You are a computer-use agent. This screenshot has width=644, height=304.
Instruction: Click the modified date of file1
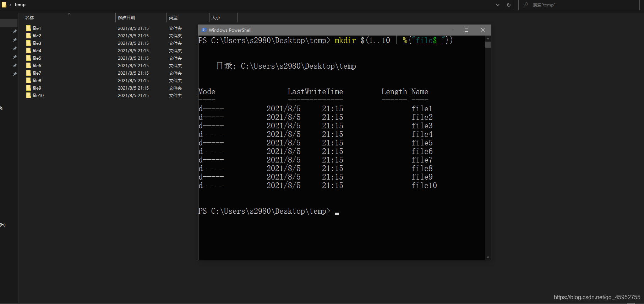pos(133,28)
